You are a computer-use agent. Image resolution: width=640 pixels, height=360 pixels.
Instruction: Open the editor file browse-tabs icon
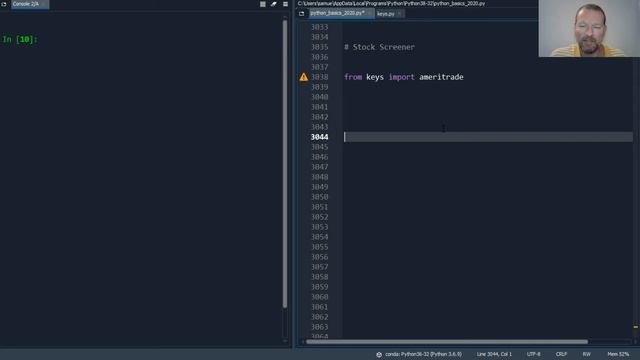[x=302, y=13]
